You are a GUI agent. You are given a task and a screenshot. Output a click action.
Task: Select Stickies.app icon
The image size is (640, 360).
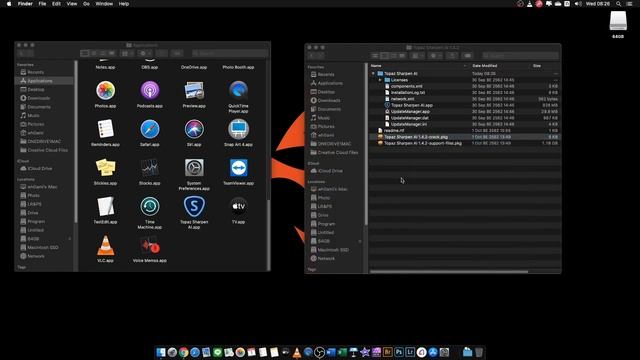pyautogui.click(x=105, y=168)
